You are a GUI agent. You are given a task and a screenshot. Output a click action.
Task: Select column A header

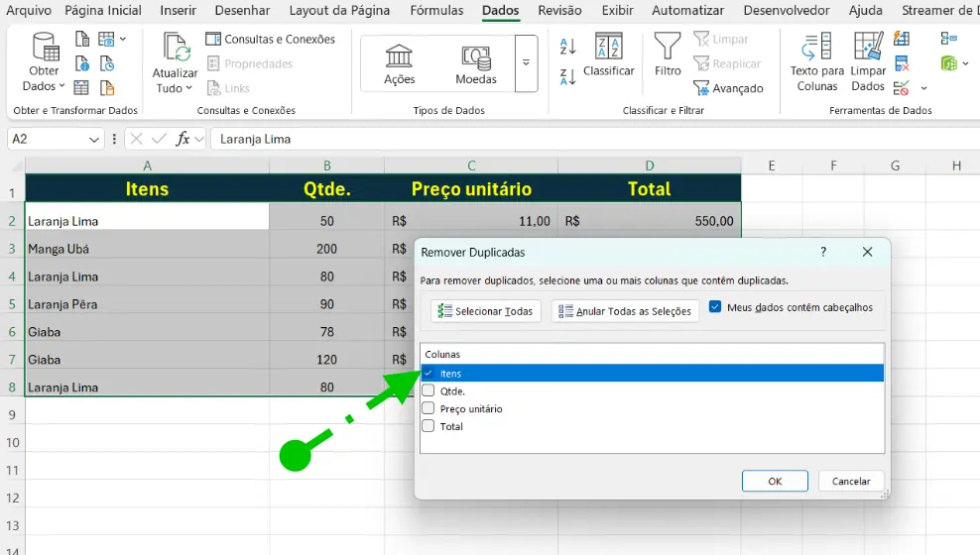[x=148, y=166]
